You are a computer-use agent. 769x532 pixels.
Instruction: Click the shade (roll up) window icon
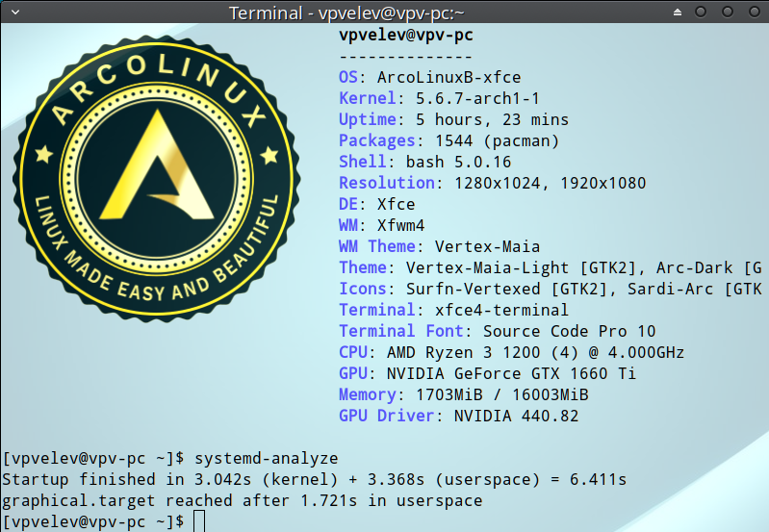(x=678, y=12)
